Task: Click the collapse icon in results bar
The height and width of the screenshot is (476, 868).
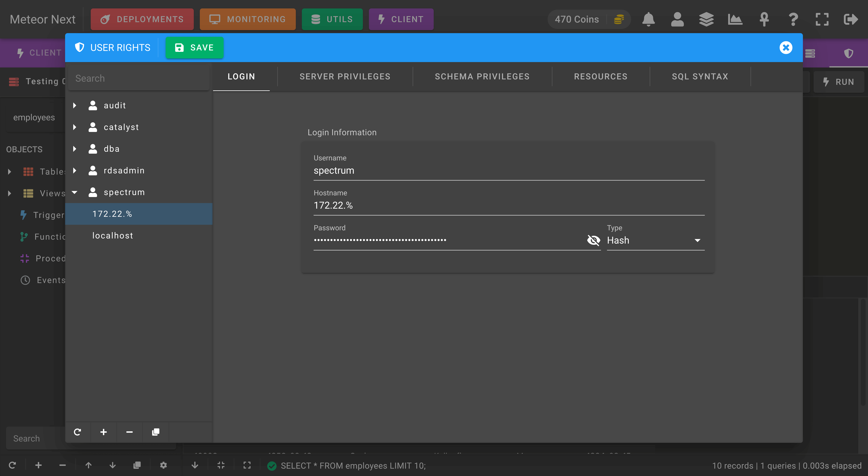Action: pos(221,465)
